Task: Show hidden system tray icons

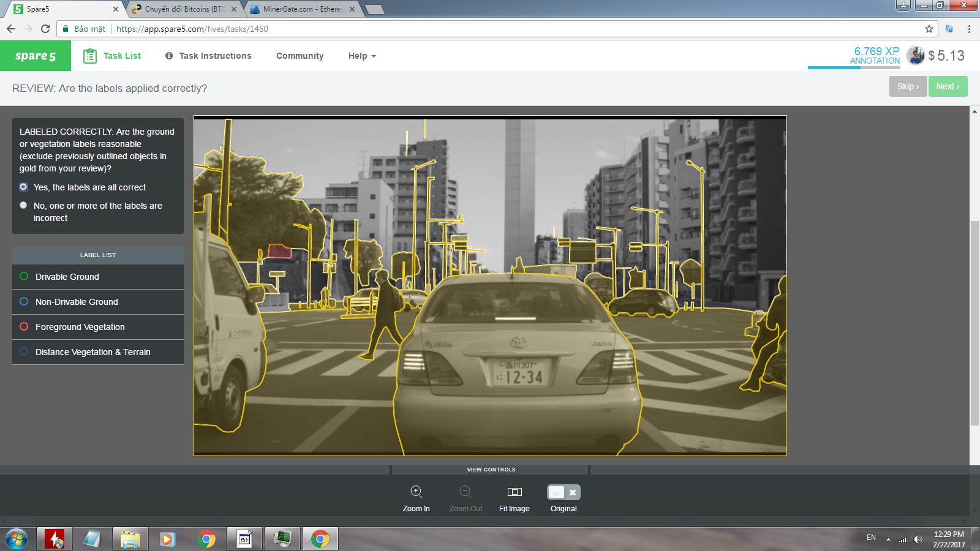Action: coord(888,539)
